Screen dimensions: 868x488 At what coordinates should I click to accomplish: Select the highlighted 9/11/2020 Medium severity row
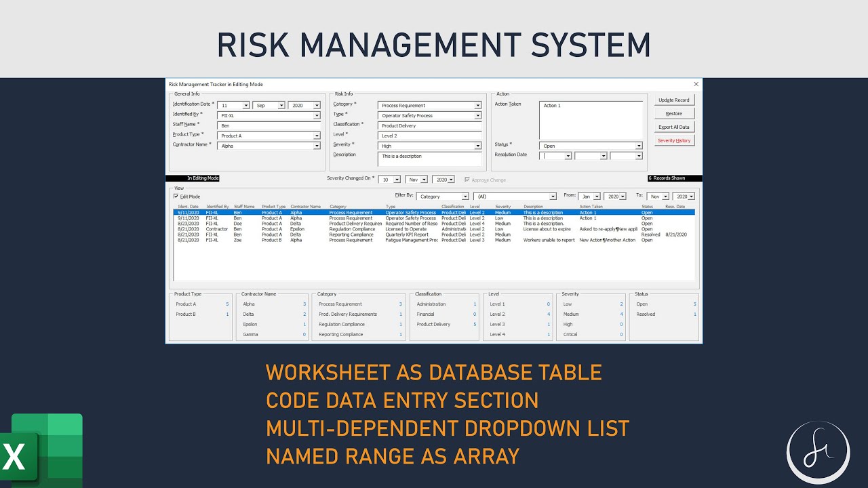pyautogui.click(x=434, y=213)
